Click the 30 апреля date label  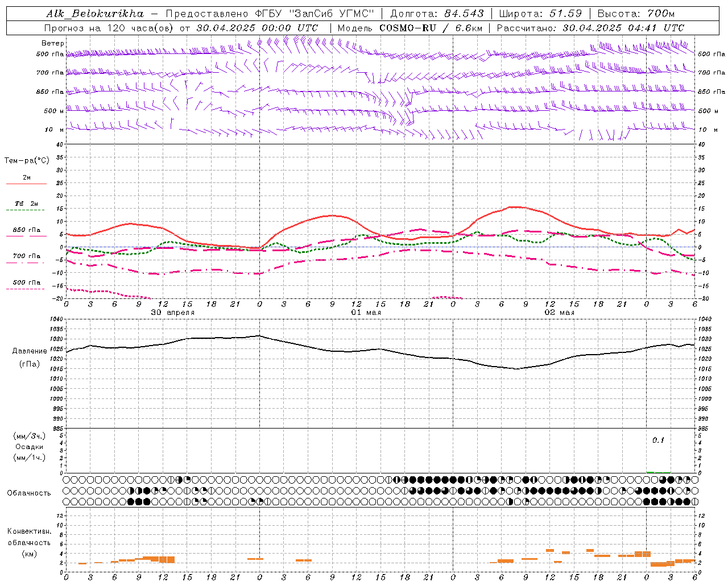[172, 313]
